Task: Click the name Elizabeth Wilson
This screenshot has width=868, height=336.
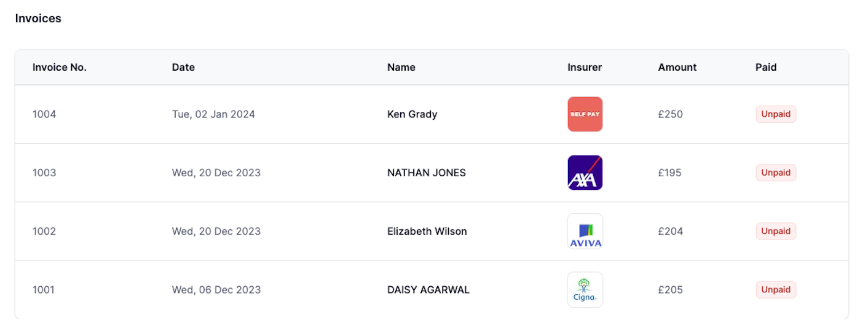Action: pyautogui.click(x=427, y=231)
